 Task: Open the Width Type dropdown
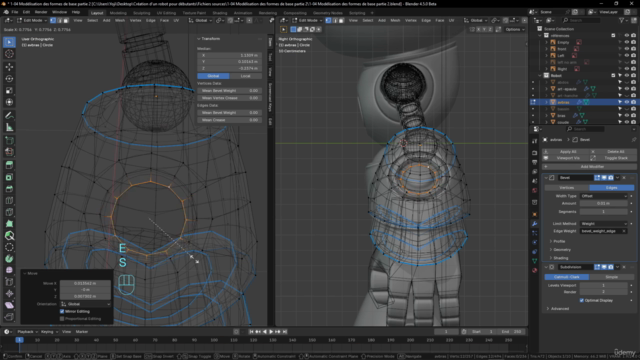(603, 196)
